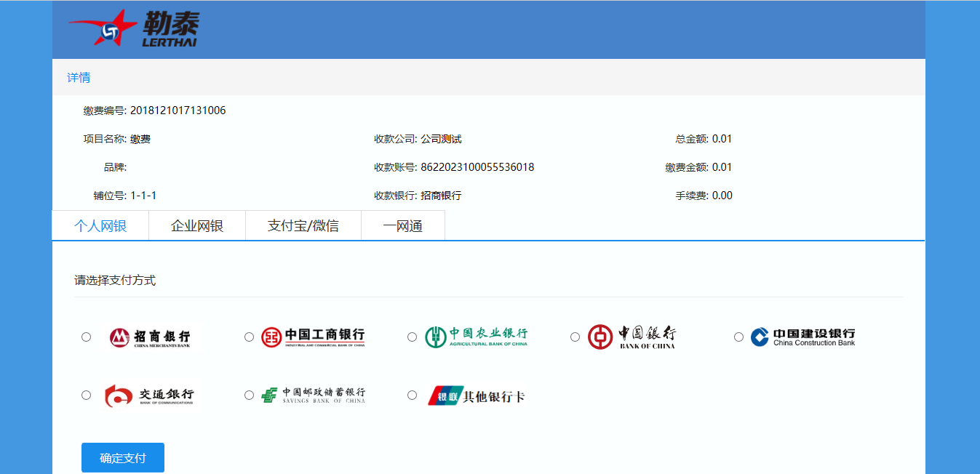Screen dimensions: 980x474
Task: Open the 支付宝/微信 tab
Action: (303, 226)
